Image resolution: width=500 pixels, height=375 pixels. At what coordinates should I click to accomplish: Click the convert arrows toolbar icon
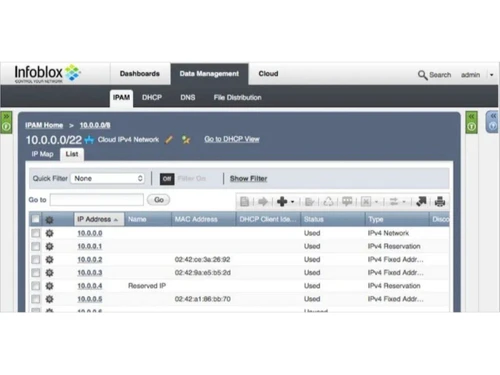click(394, 202)
